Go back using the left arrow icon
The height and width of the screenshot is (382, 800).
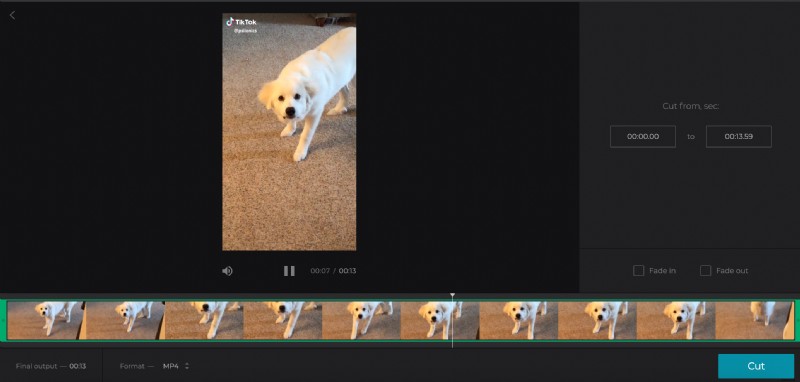point(12,15)
